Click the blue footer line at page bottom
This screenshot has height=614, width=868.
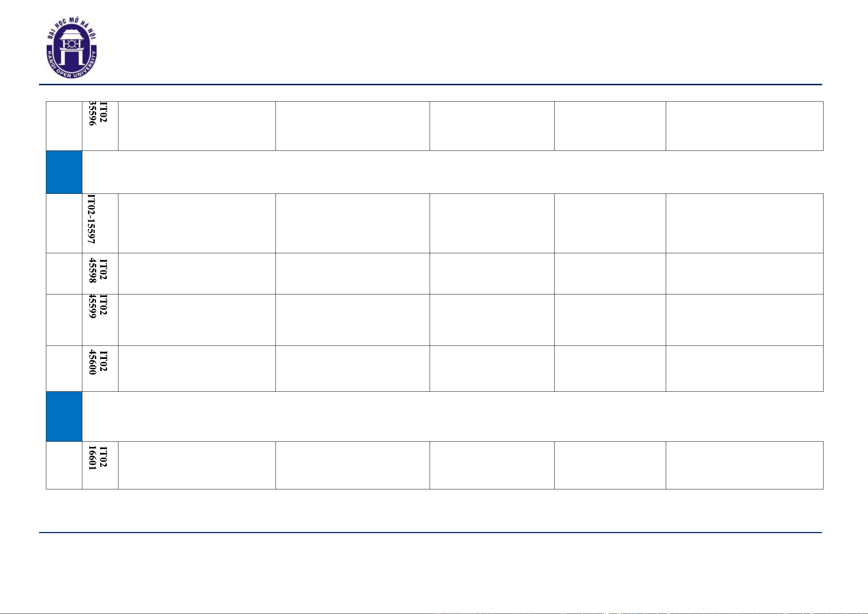click(430, 532)
